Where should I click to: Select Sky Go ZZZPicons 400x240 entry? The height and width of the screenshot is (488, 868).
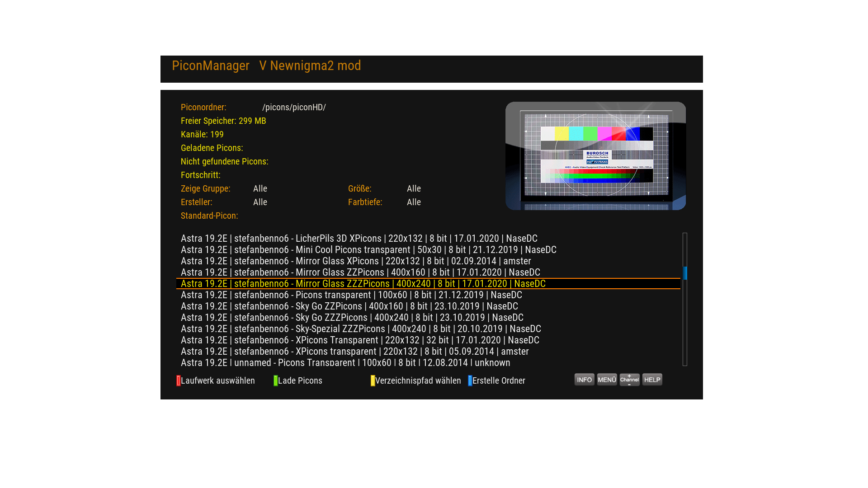[352, 317]
